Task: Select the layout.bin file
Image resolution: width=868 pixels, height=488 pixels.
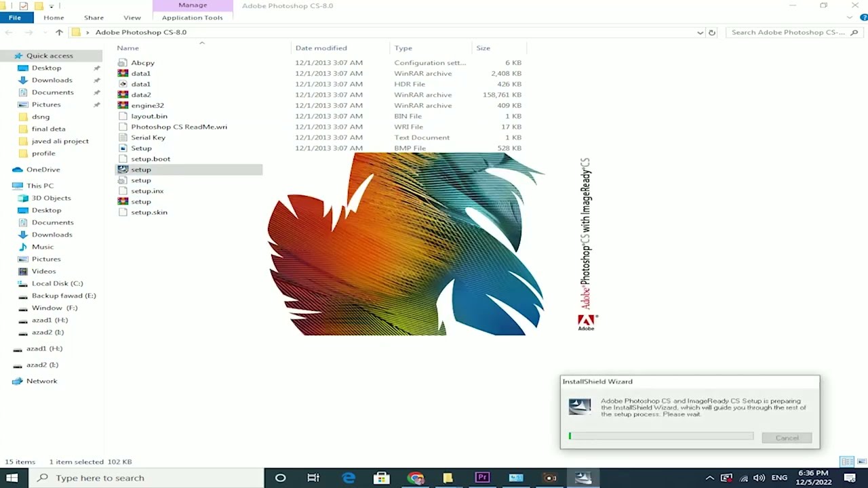Action: (x=149, y=116)
